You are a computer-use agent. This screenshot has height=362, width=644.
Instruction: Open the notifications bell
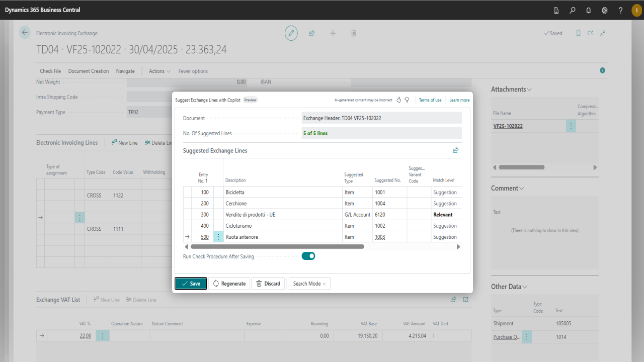coord(589,10)
